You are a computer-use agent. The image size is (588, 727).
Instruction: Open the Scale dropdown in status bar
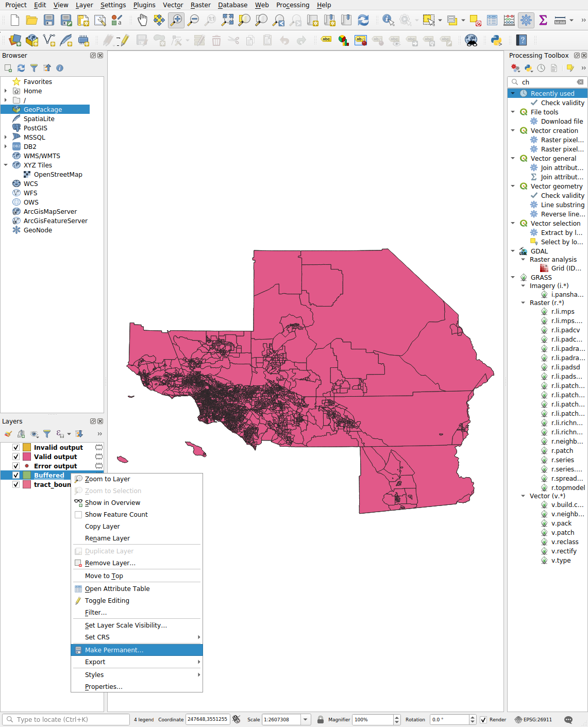[306, 720]
